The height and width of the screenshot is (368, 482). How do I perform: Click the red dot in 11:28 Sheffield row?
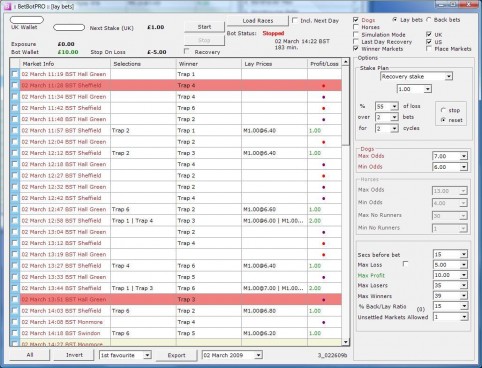pyautogui.click(x=323, y=86)
